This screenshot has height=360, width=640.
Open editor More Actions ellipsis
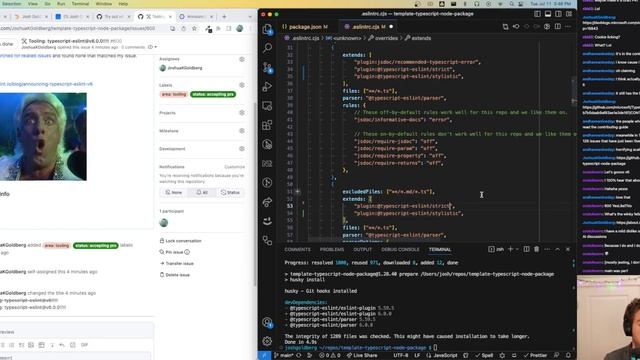point(568,27)
